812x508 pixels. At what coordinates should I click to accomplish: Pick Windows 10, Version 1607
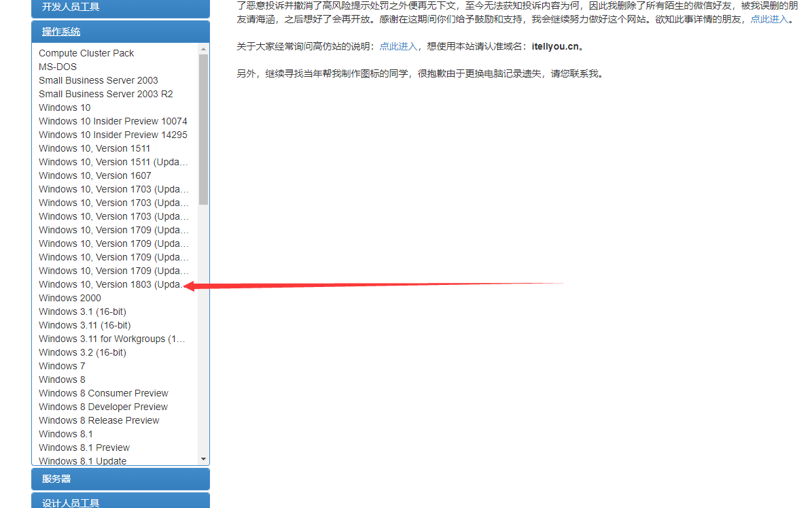click(x=95, y=175)
